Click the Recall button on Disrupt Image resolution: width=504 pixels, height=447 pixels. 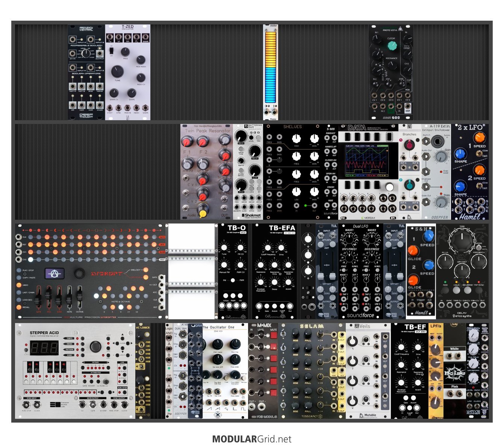19,307
